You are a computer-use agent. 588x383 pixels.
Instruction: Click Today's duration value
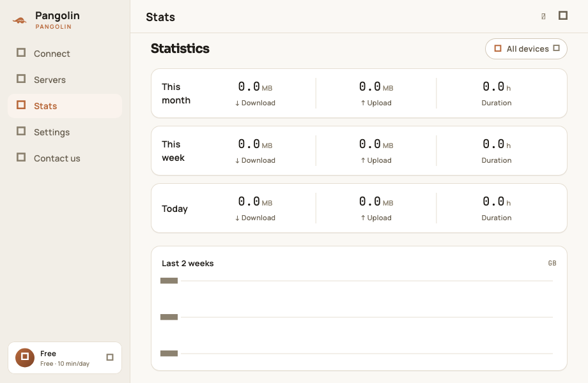click(x=497, y=202)
